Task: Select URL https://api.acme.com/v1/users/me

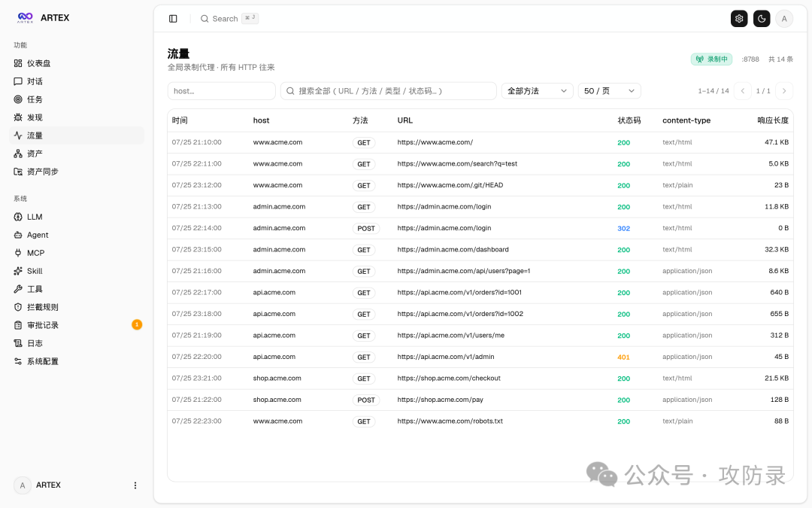Action: [x=450, y=336]
